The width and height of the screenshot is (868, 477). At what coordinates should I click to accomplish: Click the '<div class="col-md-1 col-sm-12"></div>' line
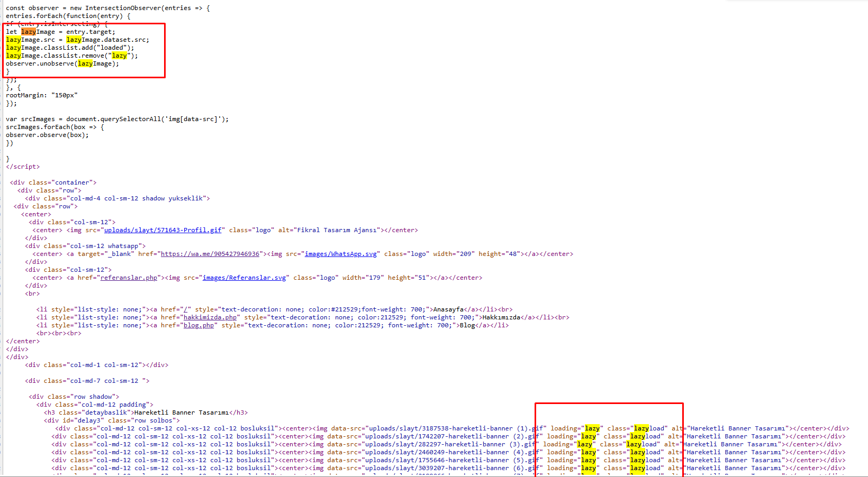[97, 365]
